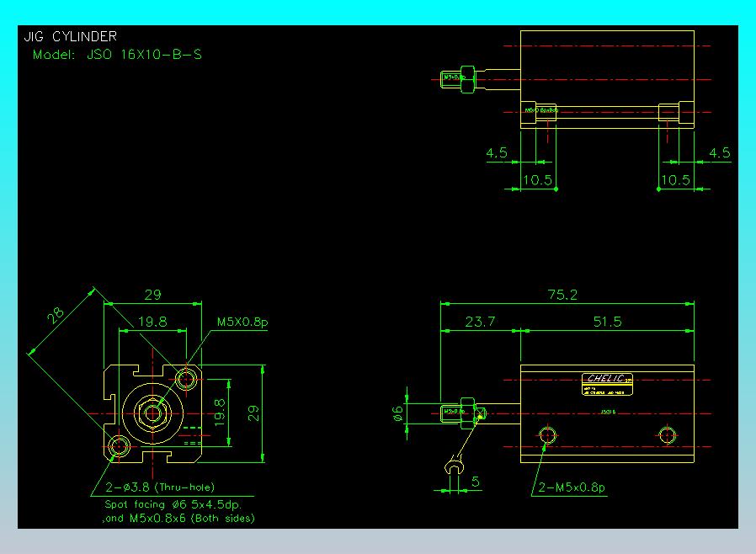Screen dimensions: 756x554
Task: Click the CHELIC nameplate on the cylinder body
Action: pos(607,384)
